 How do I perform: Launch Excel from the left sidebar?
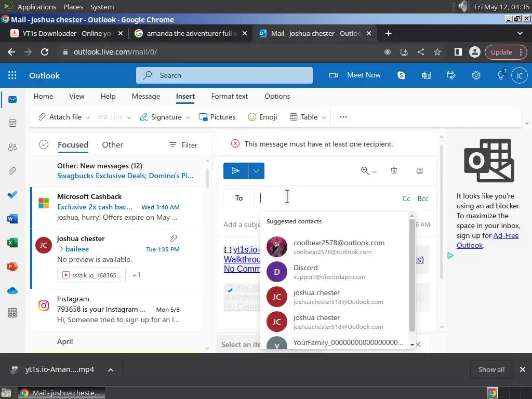[12, 243]
